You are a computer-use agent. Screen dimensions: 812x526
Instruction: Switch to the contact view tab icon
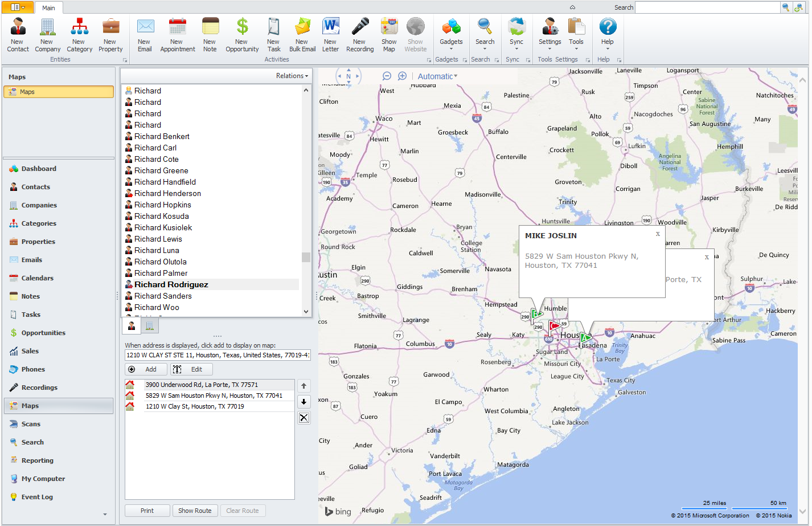point(132,325)
